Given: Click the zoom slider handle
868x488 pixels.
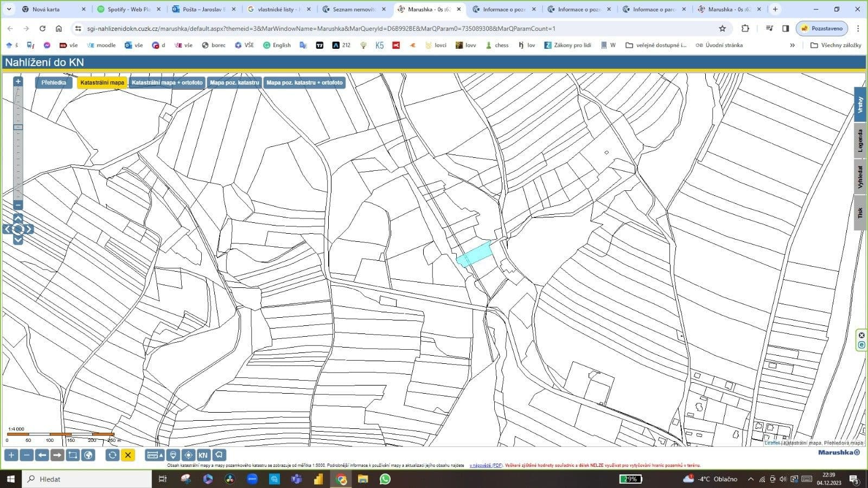Looking at the screenshot, I should [x=18, y=127].
